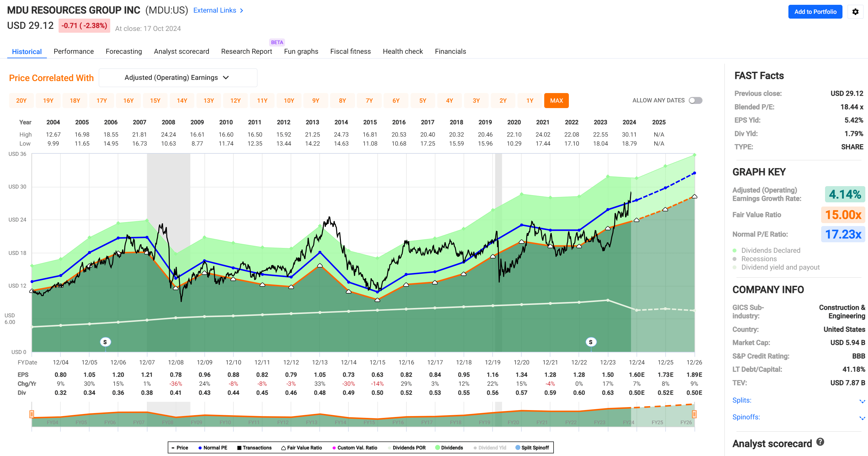
Task: Toggle Price line in chart legend
Action: pyautogui.click(x=180, y=448)
